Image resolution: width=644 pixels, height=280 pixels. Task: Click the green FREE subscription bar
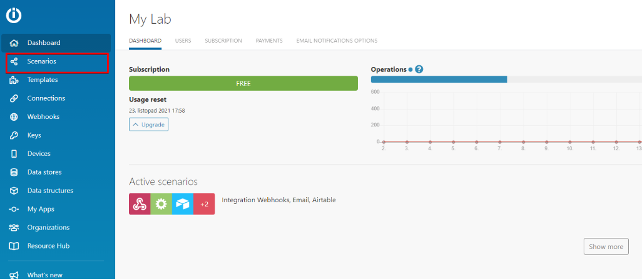(243, 84)
